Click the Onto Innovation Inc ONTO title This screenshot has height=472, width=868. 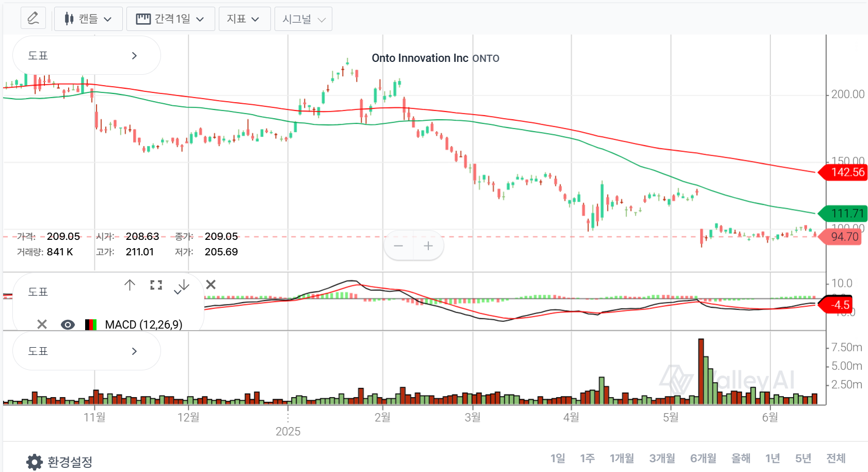tap(436, 58)
